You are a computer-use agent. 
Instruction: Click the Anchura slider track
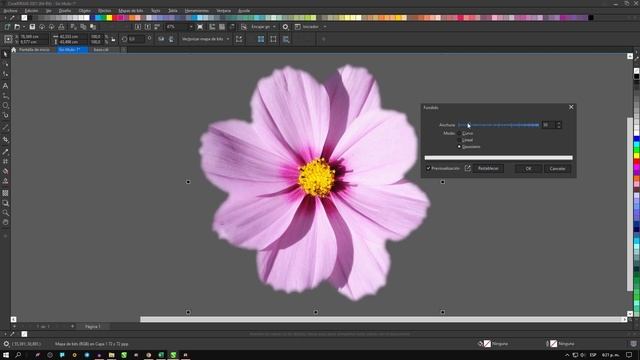(498, 125)
